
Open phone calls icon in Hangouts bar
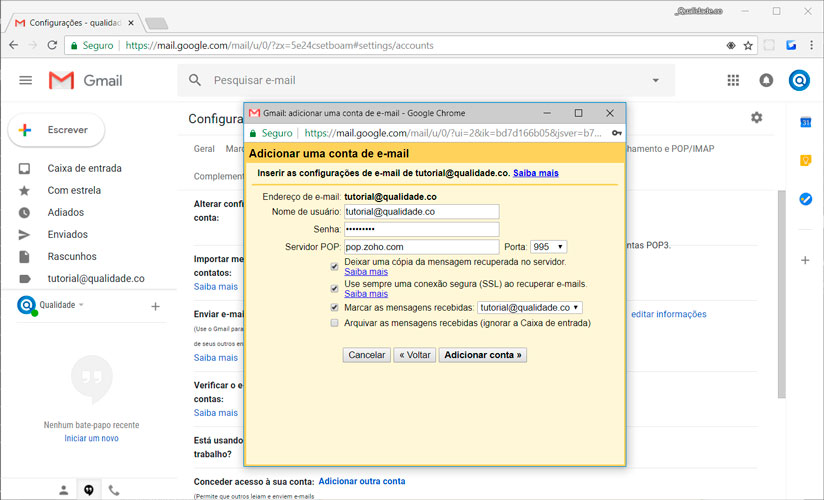point(114,490)
